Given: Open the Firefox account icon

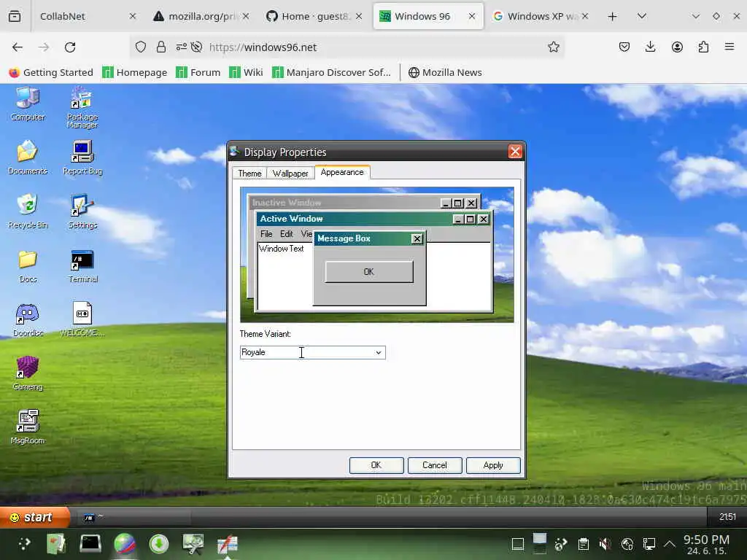Looking at the screenshot, I should pyautogui.click(x=677, y=47).
